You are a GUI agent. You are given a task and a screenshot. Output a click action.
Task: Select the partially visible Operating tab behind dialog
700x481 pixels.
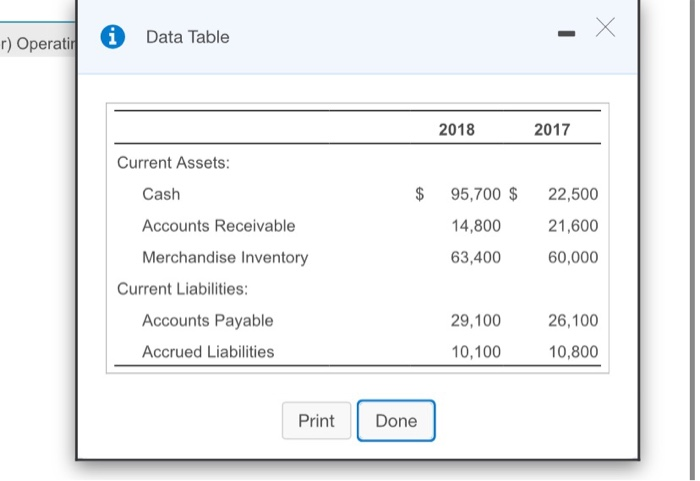[x=38, y=44]
